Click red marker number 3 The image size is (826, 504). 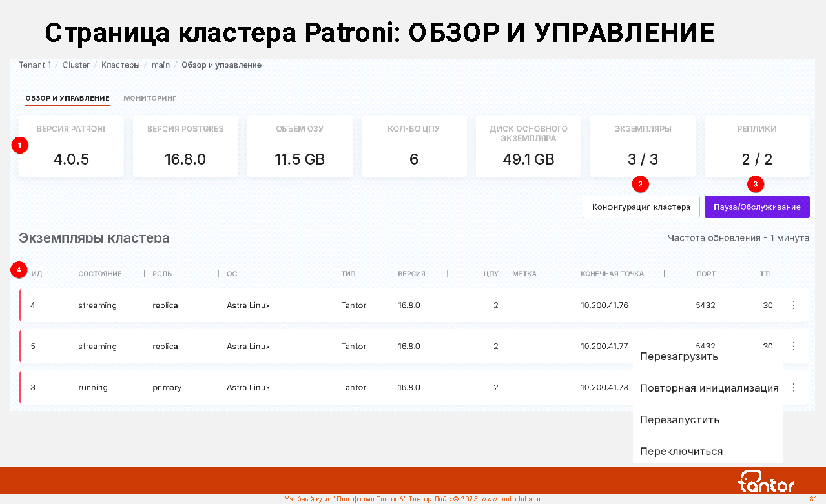pos(755,184)
